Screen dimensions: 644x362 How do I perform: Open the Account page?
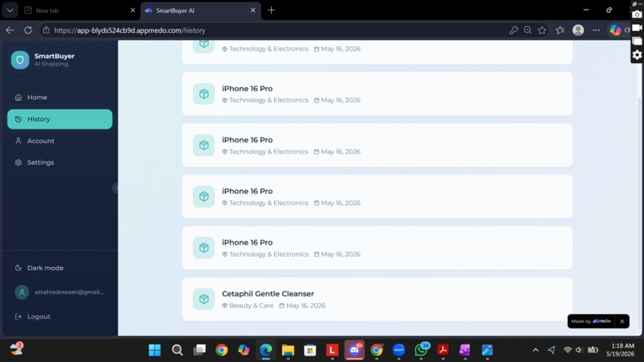pos(60,141)
